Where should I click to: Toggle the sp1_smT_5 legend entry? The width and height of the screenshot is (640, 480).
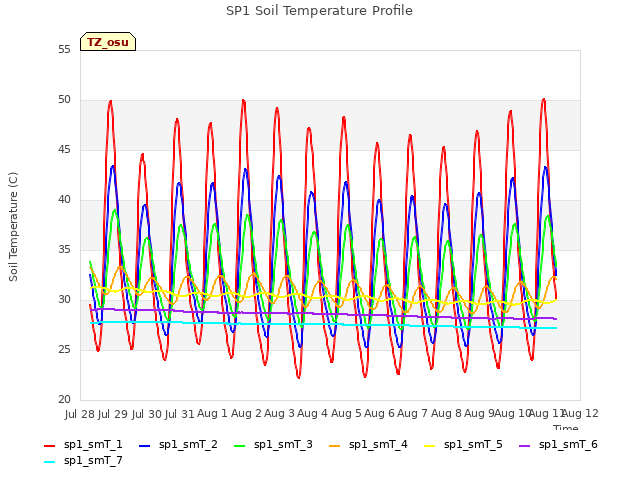[463, 444]
